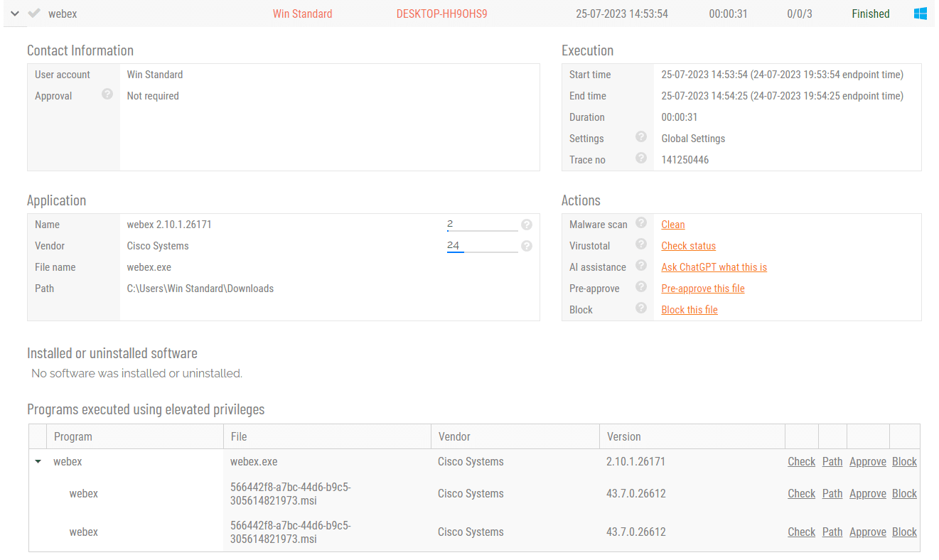
Task: Open help icon next to Settings
Action: (641, 136)
